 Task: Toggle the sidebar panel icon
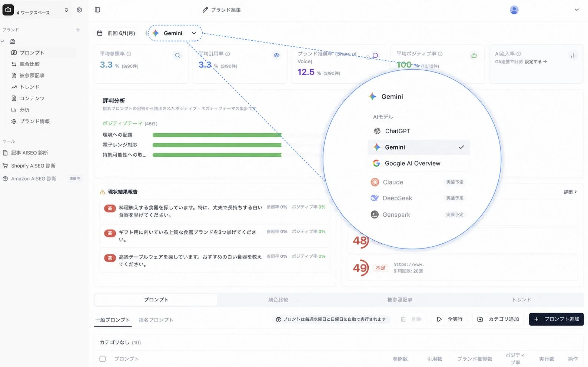coord(97,10)
